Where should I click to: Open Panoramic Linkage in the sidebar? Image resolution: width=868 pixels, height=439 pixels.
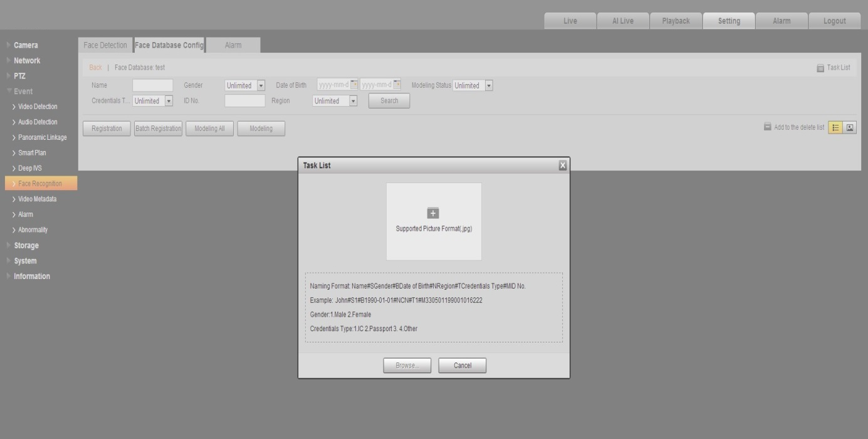[x=42, y=137]
